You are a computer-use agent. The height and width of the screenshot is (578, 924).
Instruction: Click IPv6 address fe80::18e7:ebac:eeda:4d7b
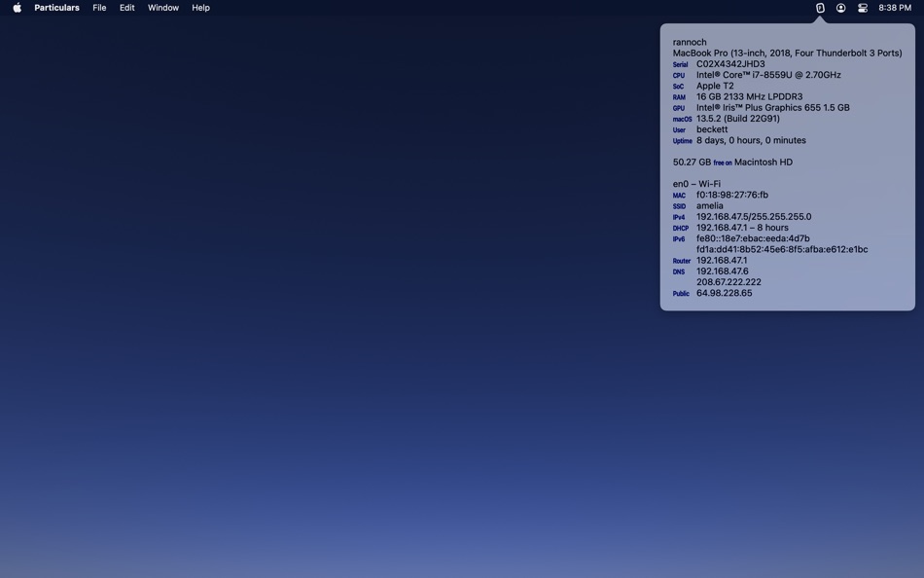point(753,238)
